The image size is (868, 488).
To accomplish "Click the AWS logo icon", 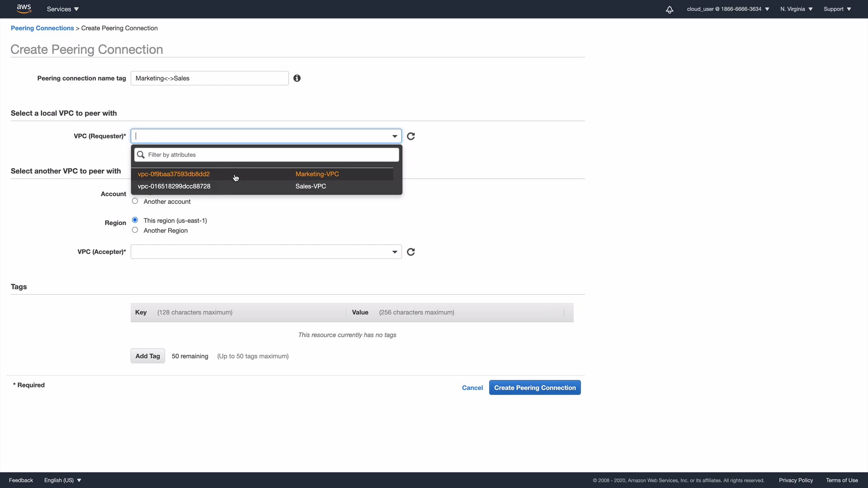I will [24, 9].
